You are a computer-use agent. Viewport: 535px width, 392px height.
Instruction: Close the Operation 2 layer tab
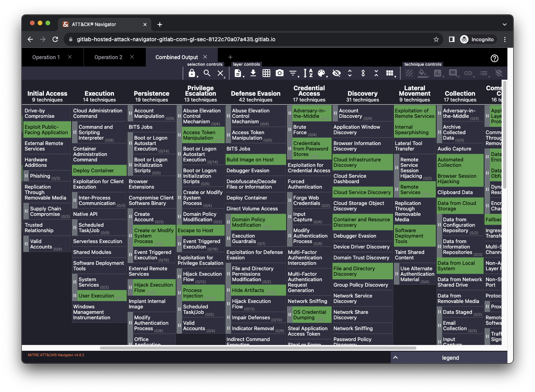(132, 57)
